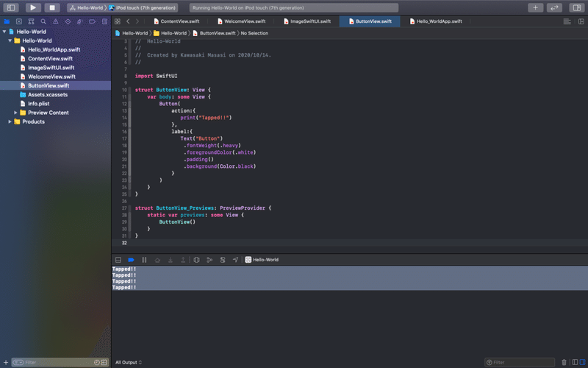This screenshot has height=368, width=588.
Task: Switch to the ContentView.swift tab
Action: (x=176, y=21)
